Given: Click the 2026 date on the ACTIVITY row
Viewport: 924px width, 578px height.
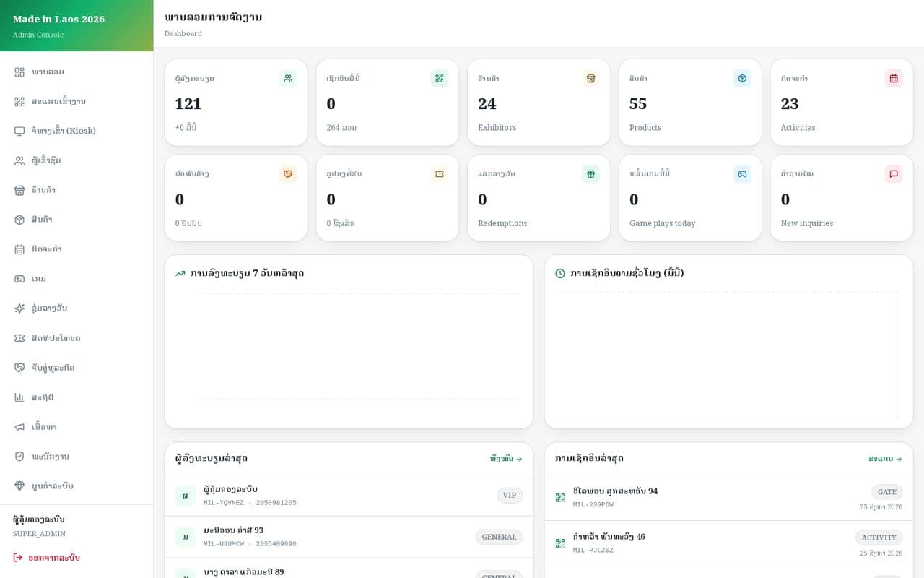Looking at the screenshot, I should [881, 553].
